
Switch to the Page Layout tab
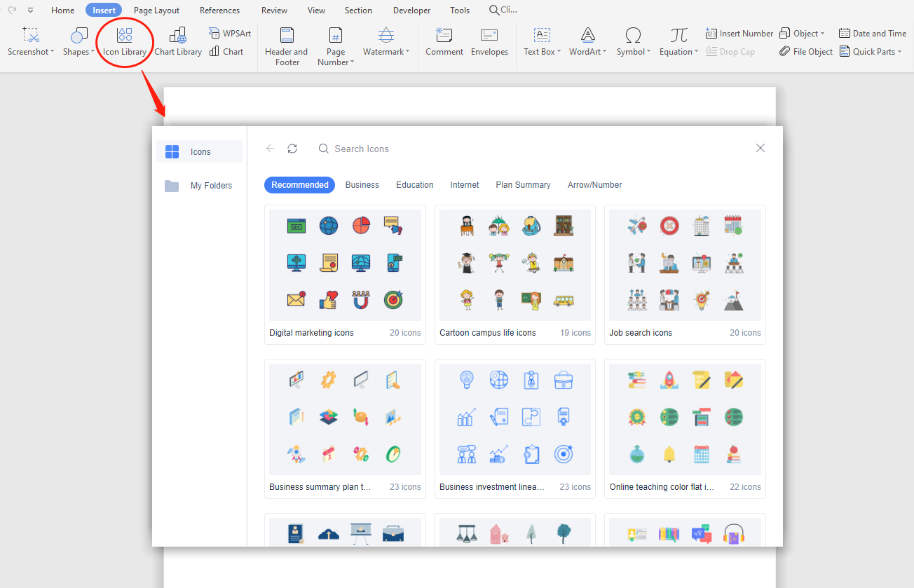tap(157, 11)
